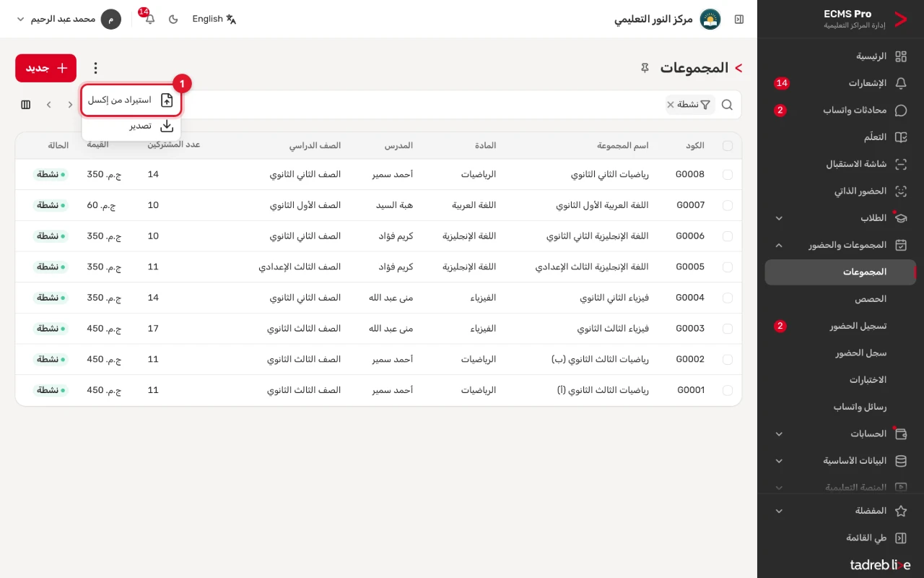Collapse the المجموعات والحضور sidebar section
The width and height of the screenshot is (924, 578).
840,245
